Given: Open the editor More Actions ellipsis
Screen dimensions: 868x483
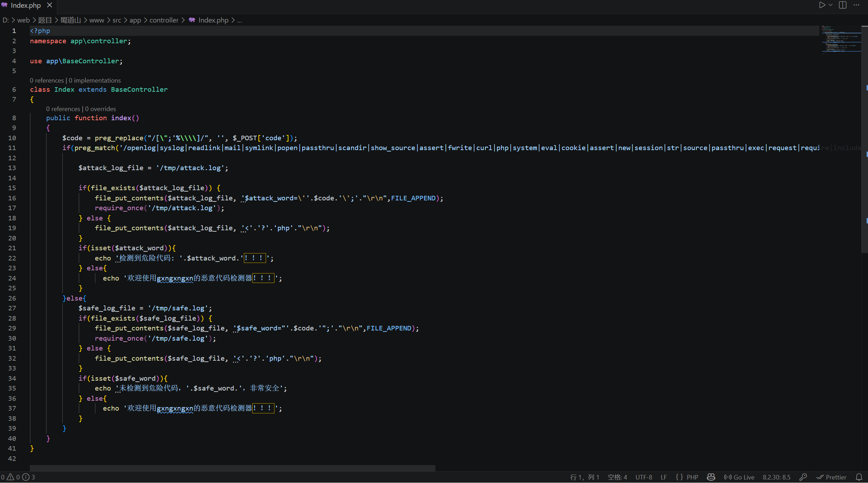Looking at the screenshot, I should click(x=856, y=5).
